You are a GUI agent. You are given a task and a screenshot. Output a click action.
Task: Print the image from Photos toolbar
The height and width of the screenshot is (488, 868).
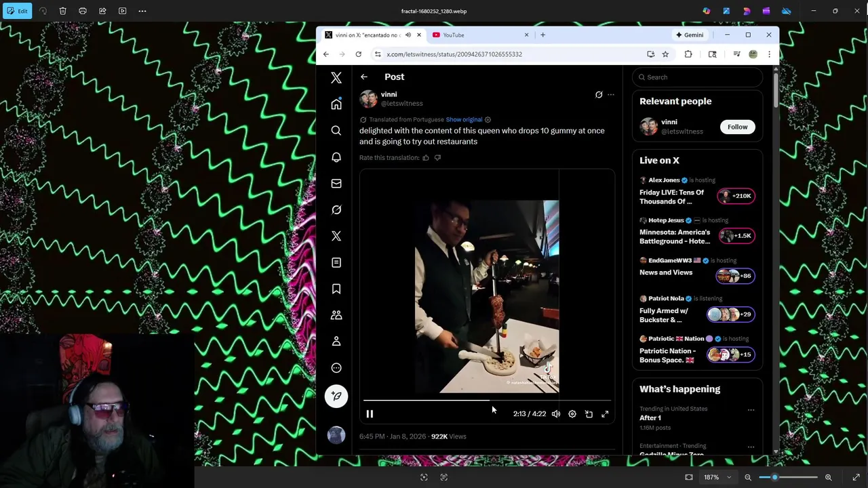(83, 11)
